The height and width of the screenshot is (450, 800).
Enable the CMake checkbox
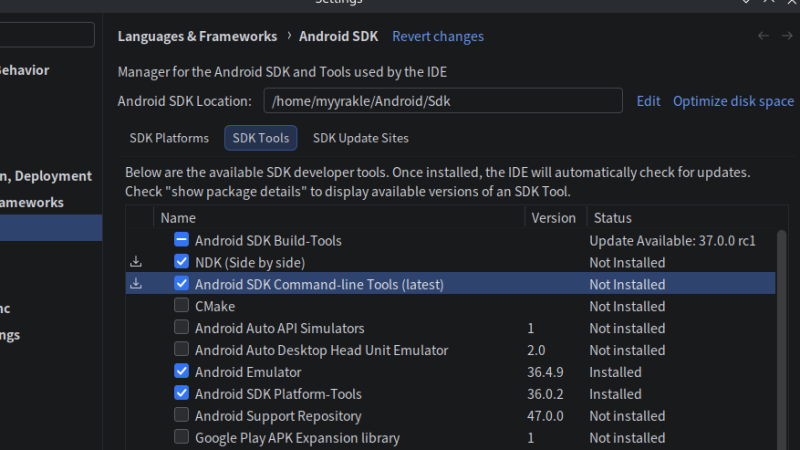(x=181, y=306)
